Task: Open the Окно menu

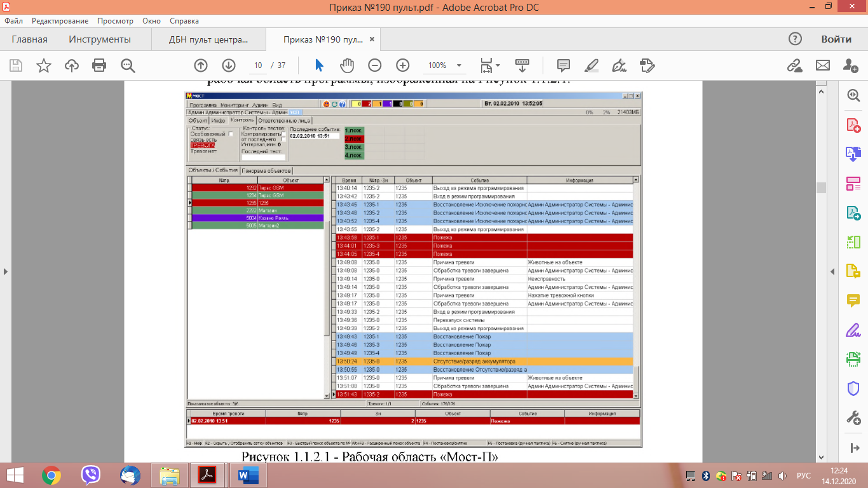Action: coord(152,21)
